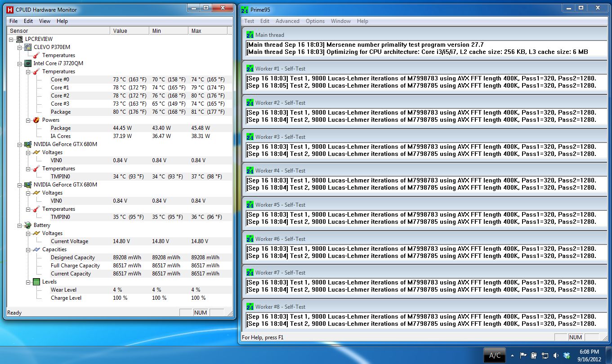The height and width of the screenshot is (364, 612).
Task: Click the chart icon beside Capacities
Action: pyautogui.click(x=36, y=249)
